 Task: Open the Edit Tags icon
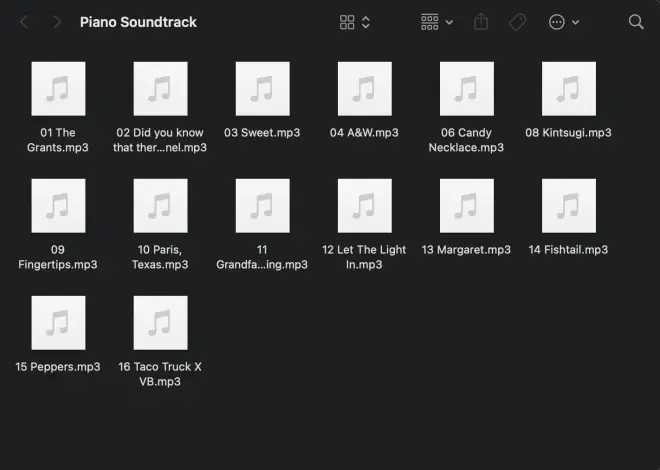[x=517, y=22]
